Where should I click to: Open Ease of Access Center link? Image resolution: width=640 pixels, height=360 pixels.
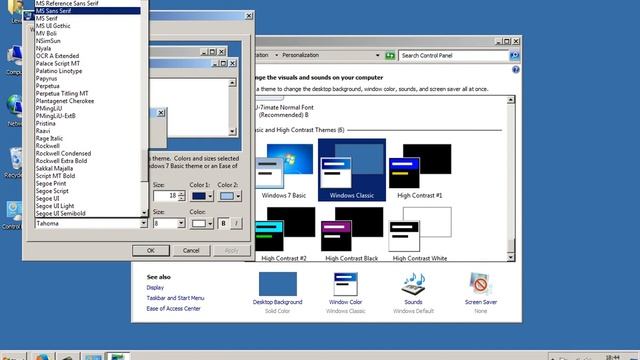tap(173, 309)
